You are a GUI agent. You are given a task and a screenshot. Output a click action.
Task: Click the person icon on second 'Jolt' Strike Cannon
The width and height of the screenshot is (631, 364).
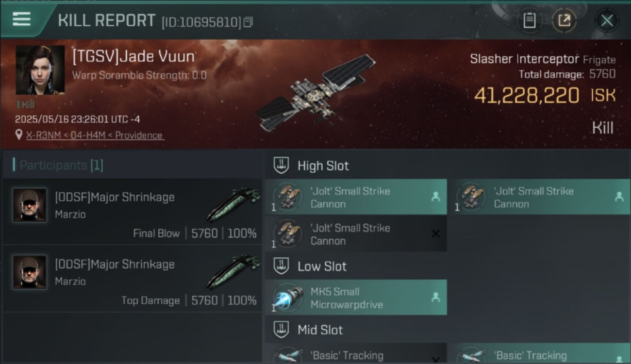619,197
